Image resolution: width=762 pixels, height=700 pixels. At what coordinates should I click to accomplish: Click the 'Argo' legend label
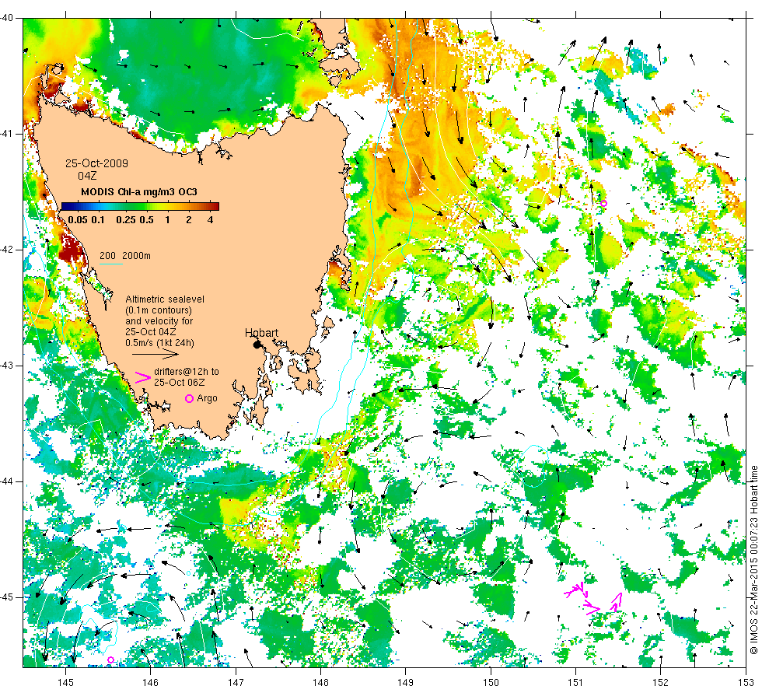click(207, 398)
